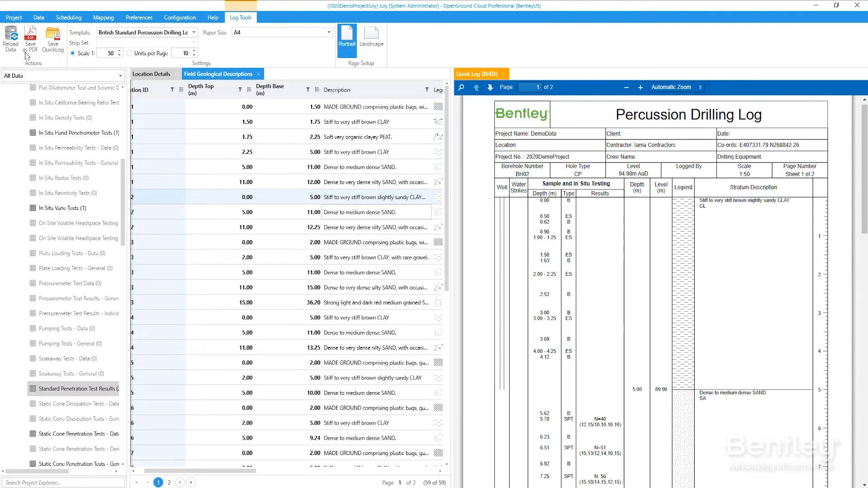Click the grid horizontal scrollbar
Viewport: 868px width, 488px height.
[199, 471]
